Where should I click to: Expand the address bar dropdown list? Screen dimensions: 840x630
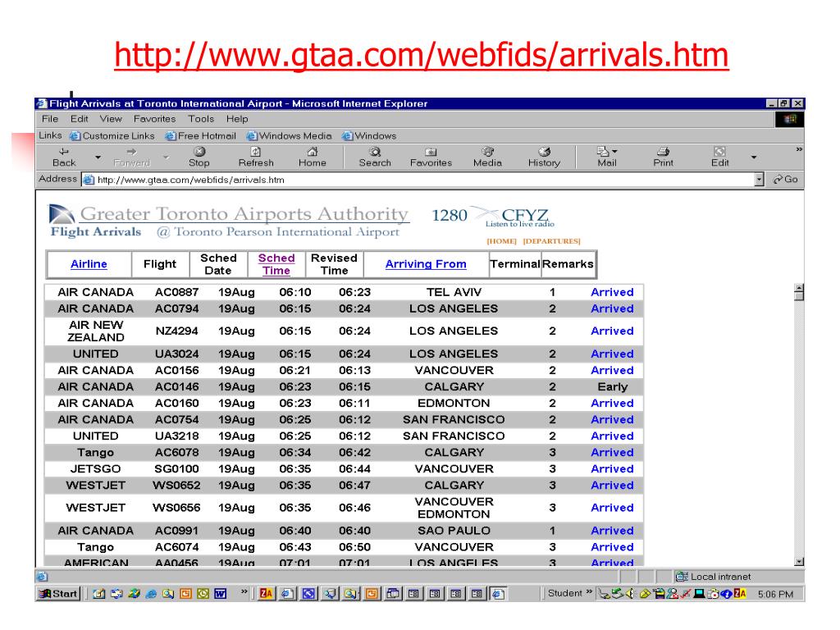click(759, 180)
